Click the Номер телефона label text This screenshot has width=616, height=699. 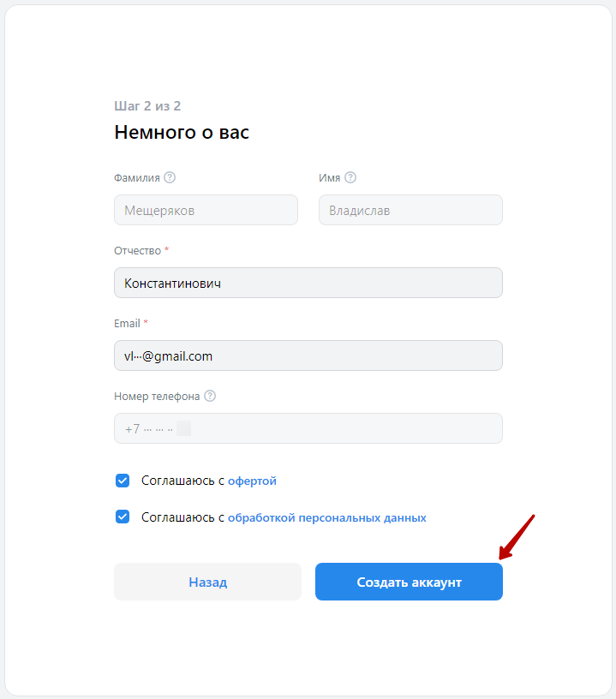tap(157, 397)
